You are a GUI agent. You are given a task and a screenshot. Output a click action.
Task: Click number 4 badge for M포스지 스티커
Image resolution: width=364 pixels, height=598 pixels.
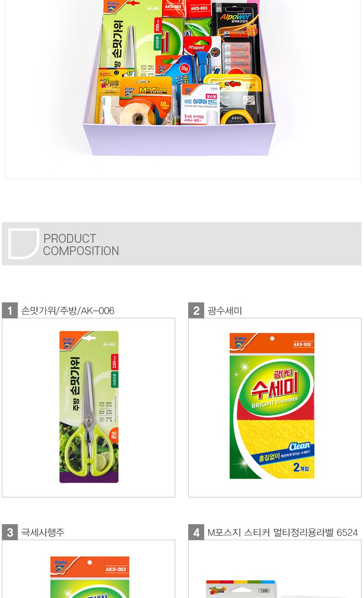point(196,532)
